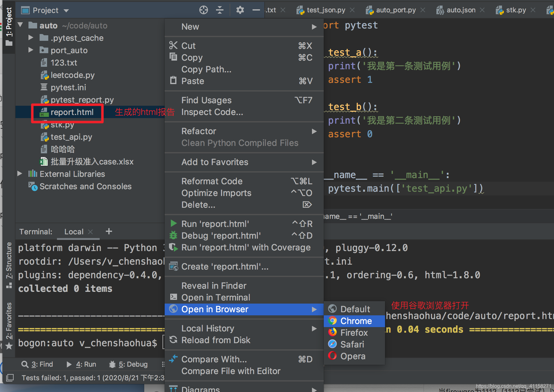Open Refactor submenu
Screen dimensions: 554x392
[x=244, y=131]
